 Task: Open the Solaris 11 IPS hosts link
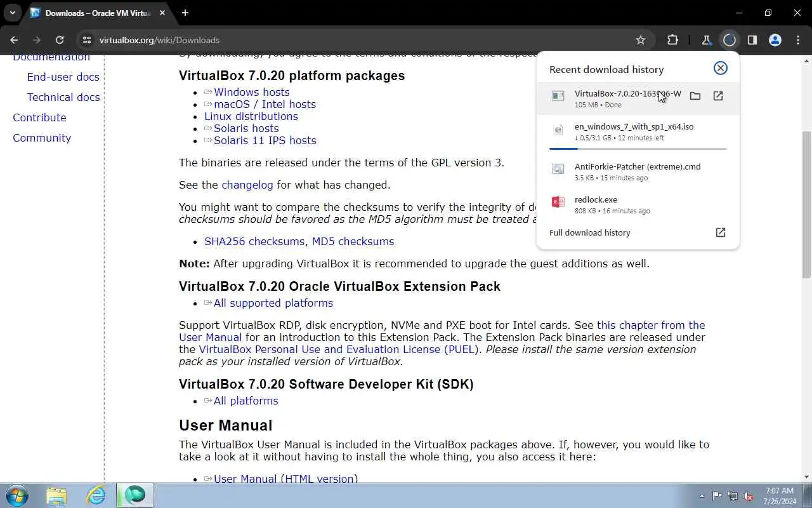point(265,140)
